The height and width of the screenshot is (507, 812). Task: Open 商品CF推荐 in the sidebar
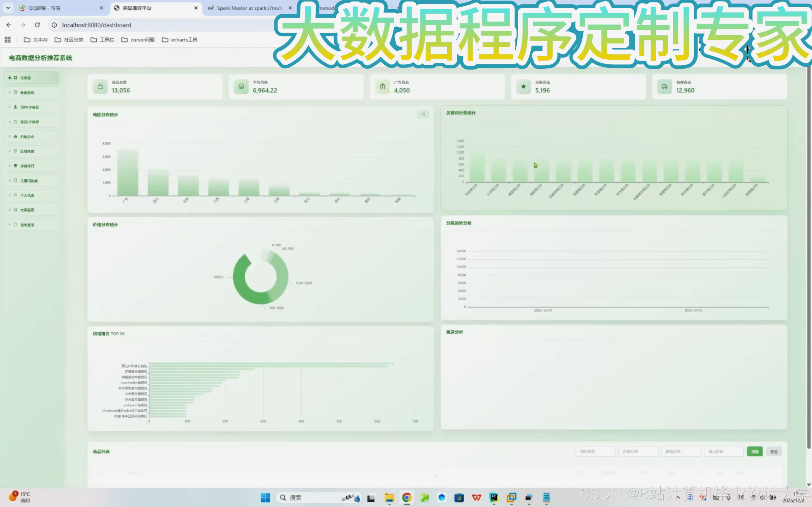29,122
